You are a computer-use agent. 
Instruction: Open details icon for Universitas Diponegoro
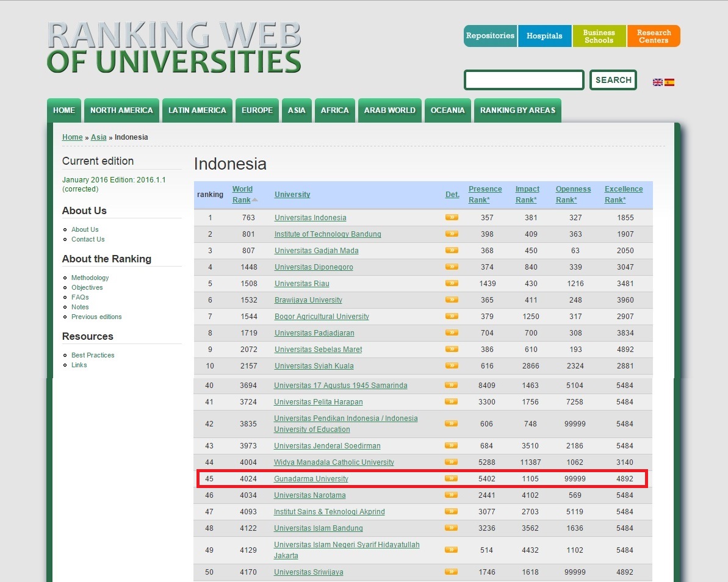tap(452, 267)
